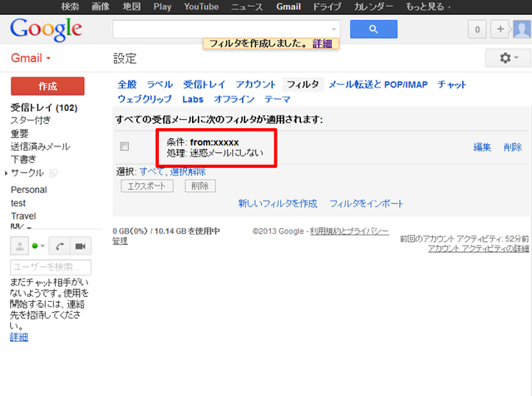The width and height of the screenshot is (532, 396).
Task: Click the blue search magnifier button
Action: click(373, 29)
